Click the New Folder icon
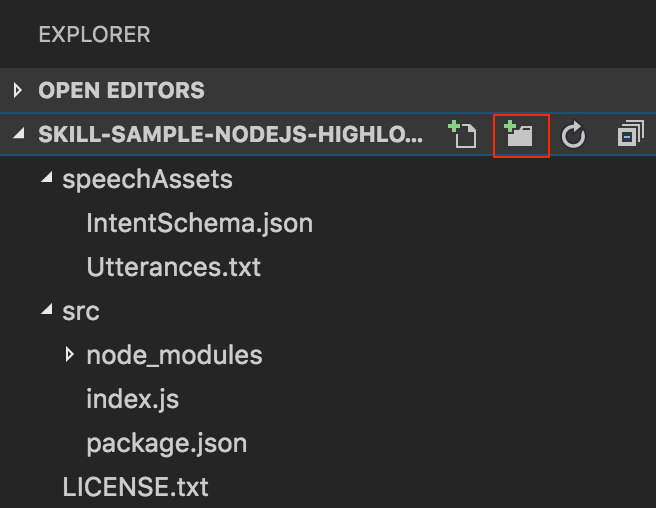The image size is (656, 508). [x=521, y=136]
